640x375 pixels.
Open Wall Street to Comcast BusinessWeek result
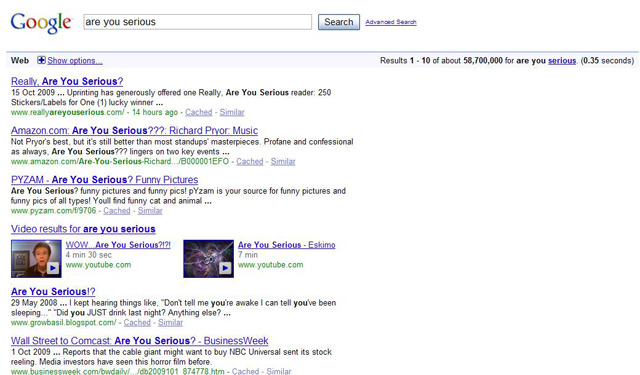click(x=140, y=341)
